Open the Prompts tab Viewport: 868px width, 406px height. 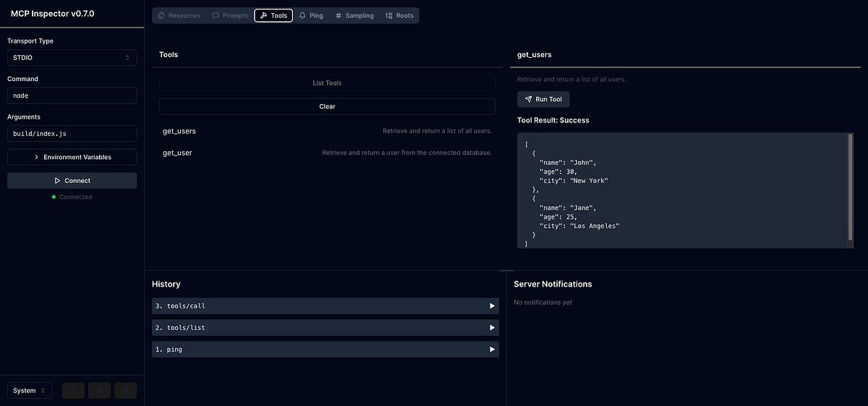coord(230,15)
